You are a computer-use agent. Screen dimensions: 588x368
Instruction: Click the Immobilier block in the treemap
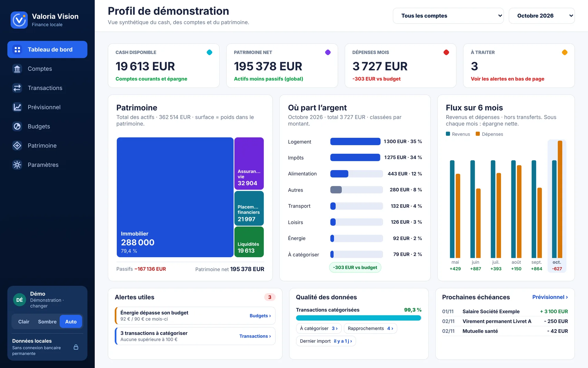pyautogui.click(x=175, y=197)
